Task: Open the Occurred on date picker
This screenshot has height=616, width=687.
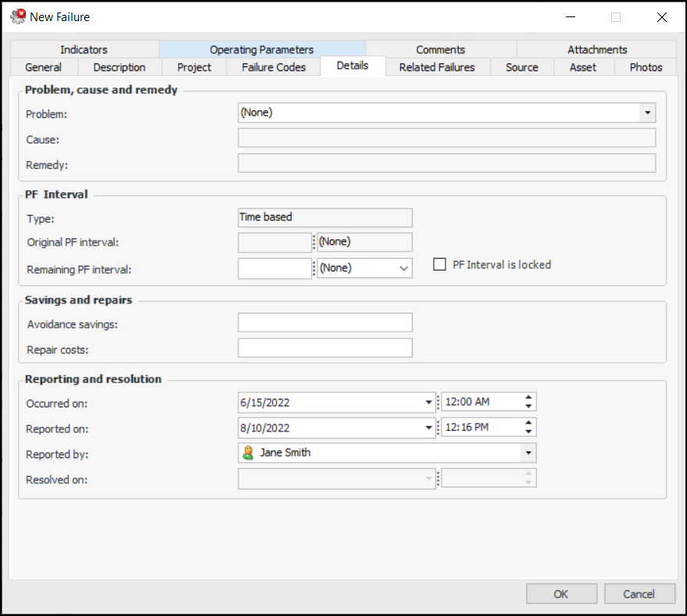Action: pyautogui.click(x=429, y=403)
